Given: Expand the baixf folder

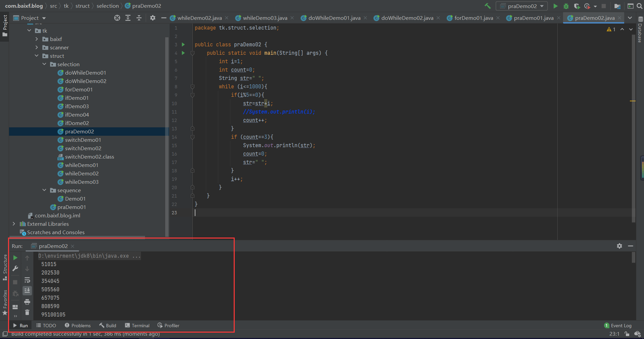Looking at the screenshot, I should coord(37,39).
